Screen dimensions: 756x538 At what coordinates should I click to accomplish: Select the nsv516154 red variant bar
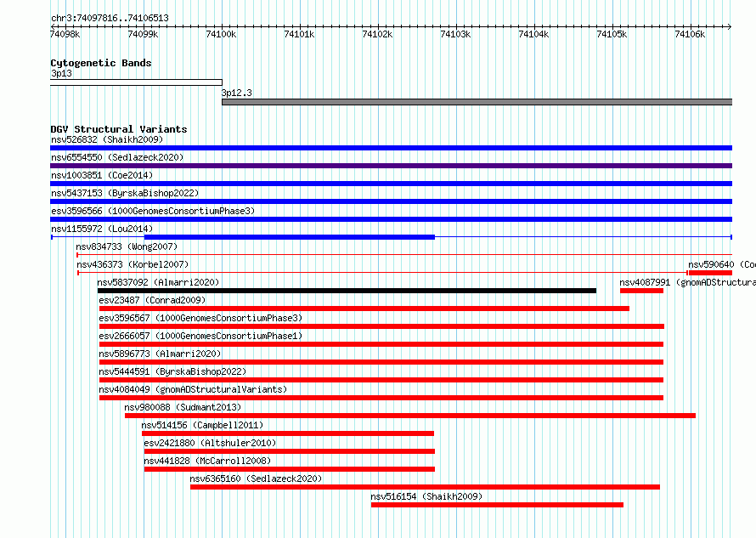coord(497,505)
